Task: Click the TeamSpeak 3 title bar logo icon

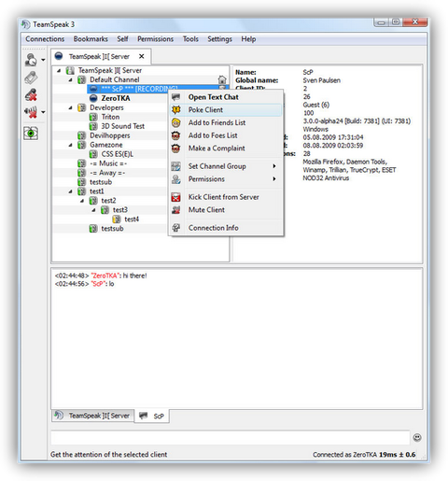Action: point(26,24)
